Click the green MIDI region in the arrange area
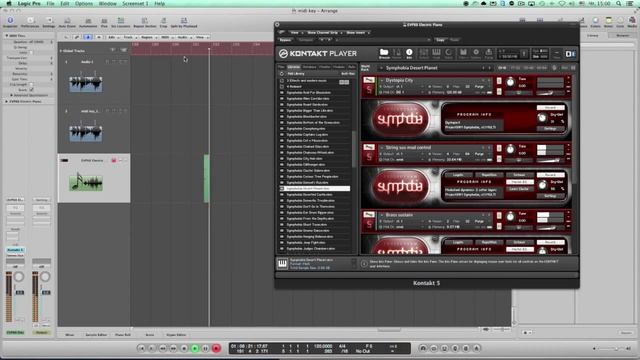The height and width of the screenshot is (360, 640). click(207, 178)
